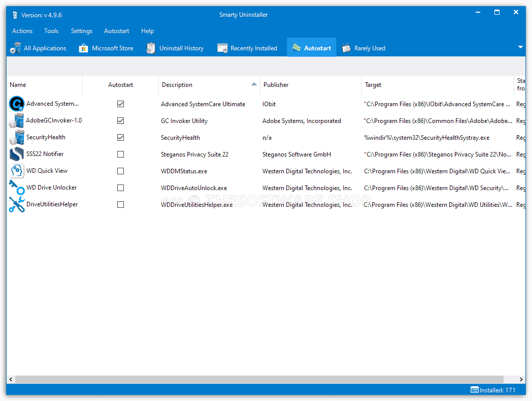Select the DriveUtilitiesHelper wrench icon

[17, 204]
